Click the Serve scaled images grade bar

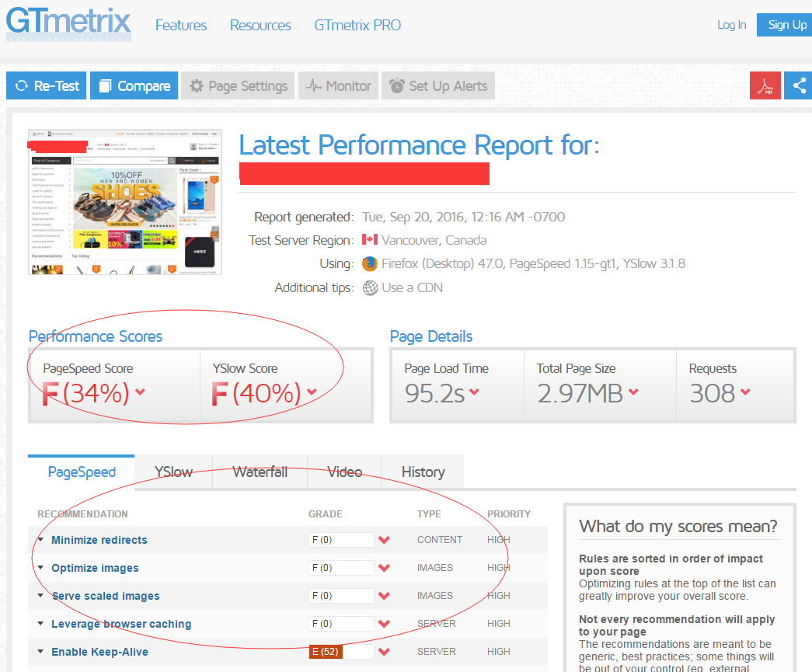pos(341,596)
